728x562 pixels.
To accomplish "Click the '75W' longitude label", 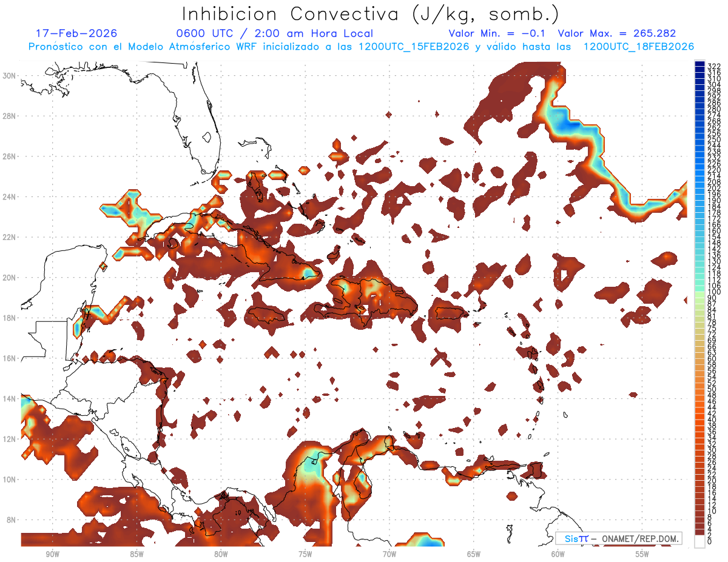I will pyautogui.click(x=305, y=554).
